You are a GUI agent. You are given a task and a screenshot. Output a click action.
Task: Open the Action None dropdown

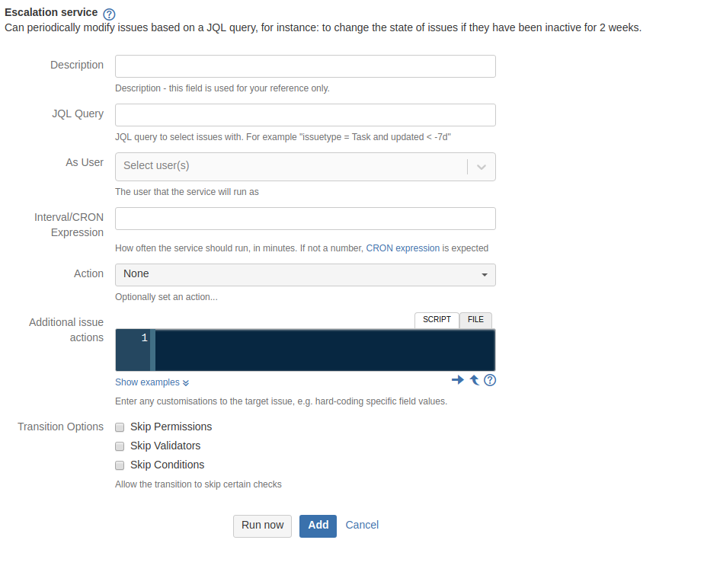click(306, 274)
